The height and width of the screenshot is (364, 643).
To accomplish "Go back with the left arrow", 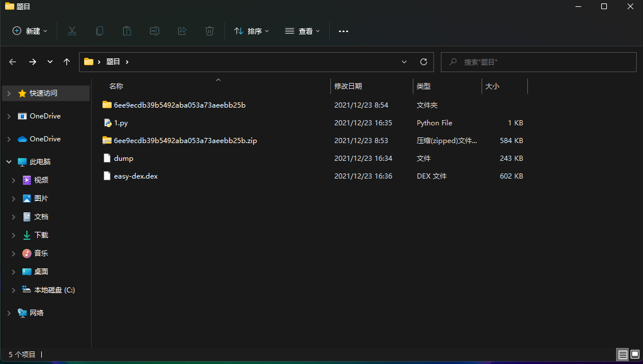I will pos(13,62).
